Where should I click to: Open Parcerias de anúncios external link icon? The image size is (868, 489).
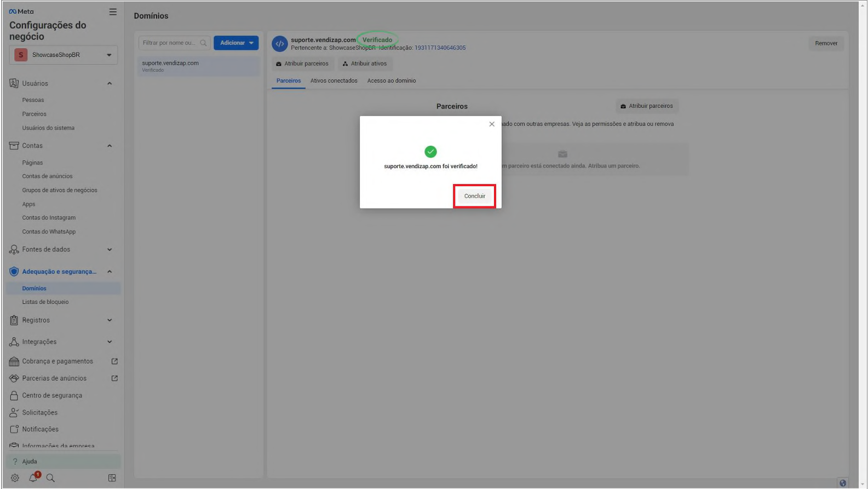coord(114,378)
